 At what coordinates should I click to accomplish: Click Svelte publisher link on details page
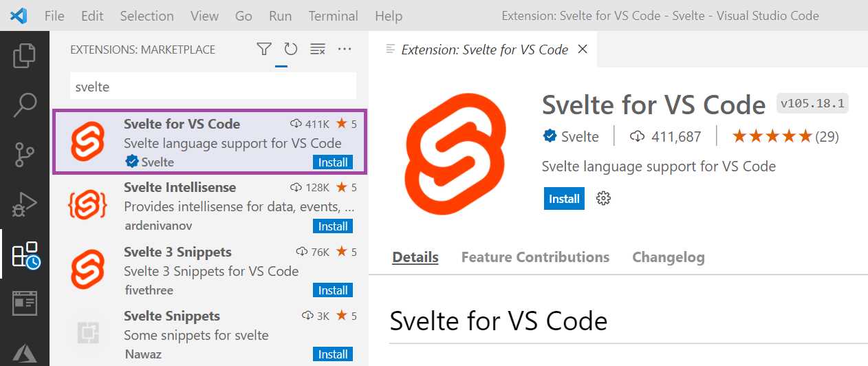[x=580, y=136]
